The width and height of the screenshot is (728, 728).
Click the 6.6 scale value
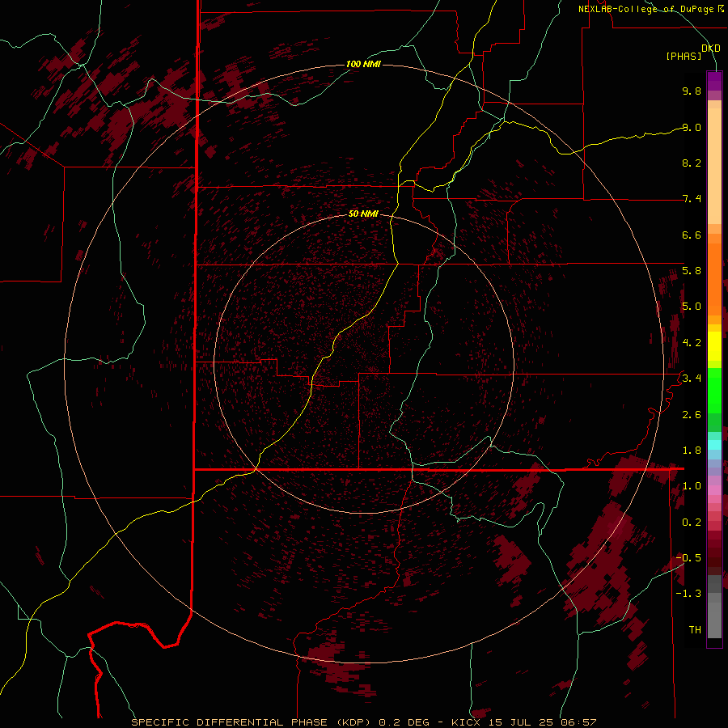pos(692,235)
